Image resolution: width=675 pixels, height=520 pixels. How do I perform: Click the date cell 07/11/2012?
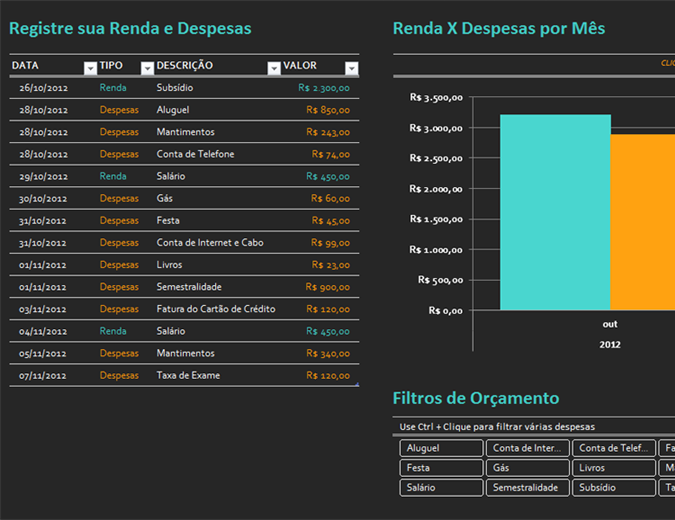pos(43,376)
